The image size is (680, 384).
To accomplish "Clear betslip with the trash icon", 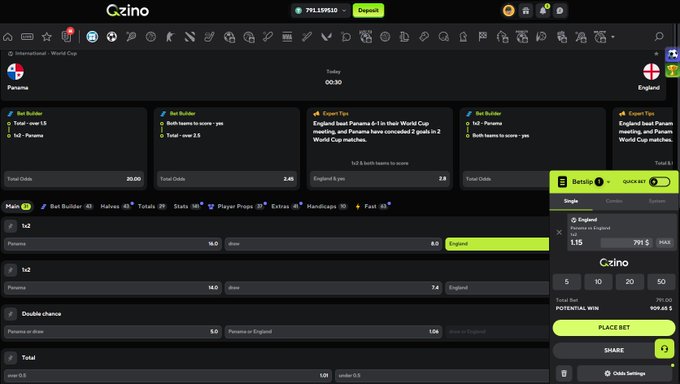I will [564, 373].
